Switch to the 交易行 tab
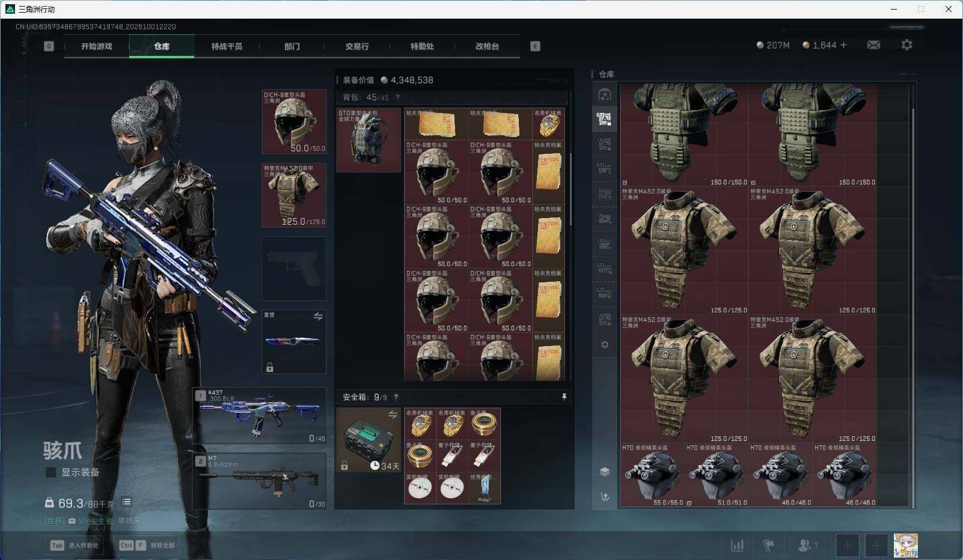Screen dimensions: 963x560 (357, 46)
